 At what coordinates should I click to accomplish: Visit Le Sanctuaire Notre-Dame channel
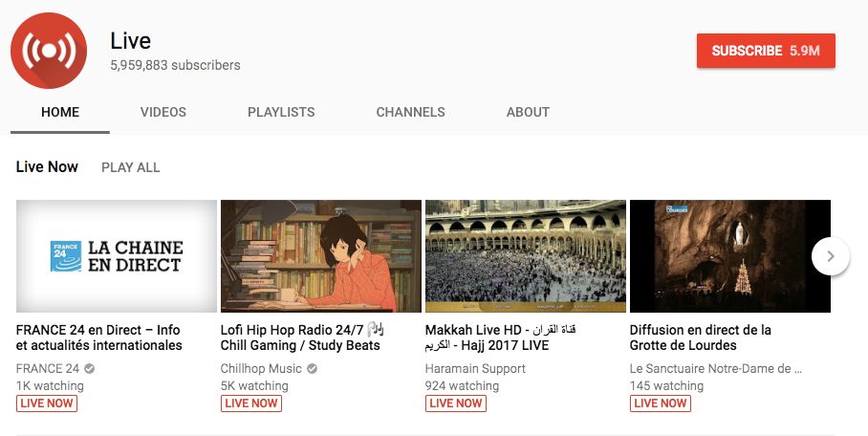tap(716, 368)
